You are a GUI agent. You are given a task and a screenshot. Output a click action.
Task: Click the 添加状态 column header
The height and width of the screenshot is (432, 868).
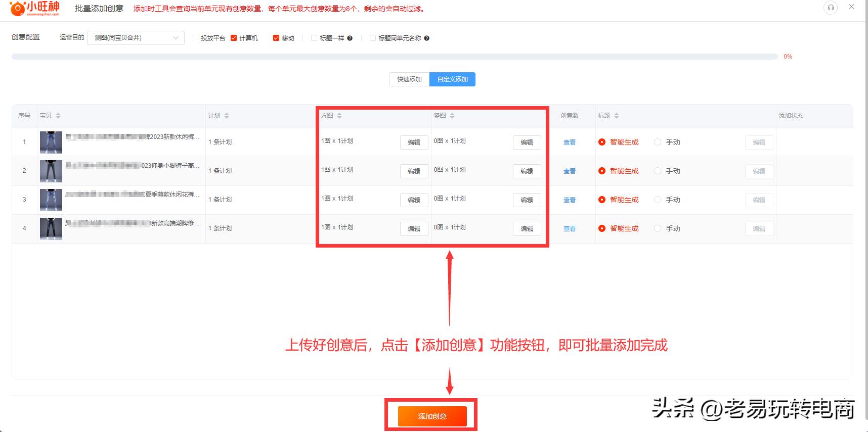click(791, 116)
